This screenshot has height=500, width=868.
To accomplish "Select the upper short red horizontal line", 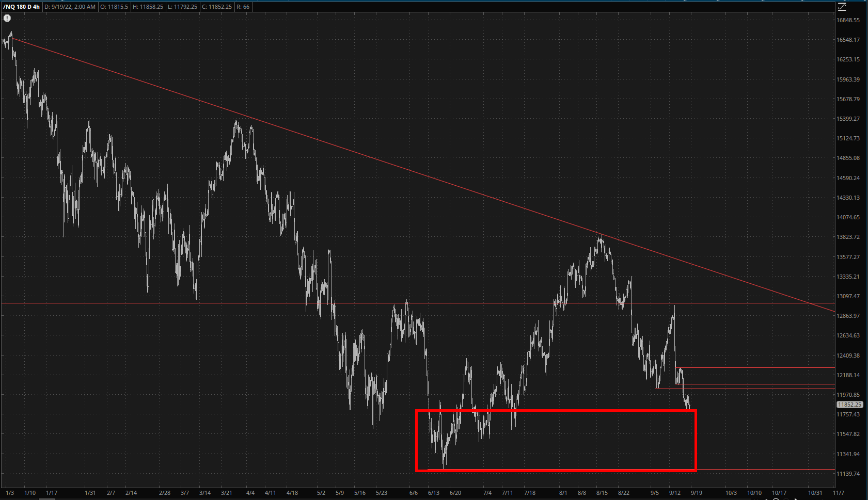I will pyautogui.click(x=754, y=368).
